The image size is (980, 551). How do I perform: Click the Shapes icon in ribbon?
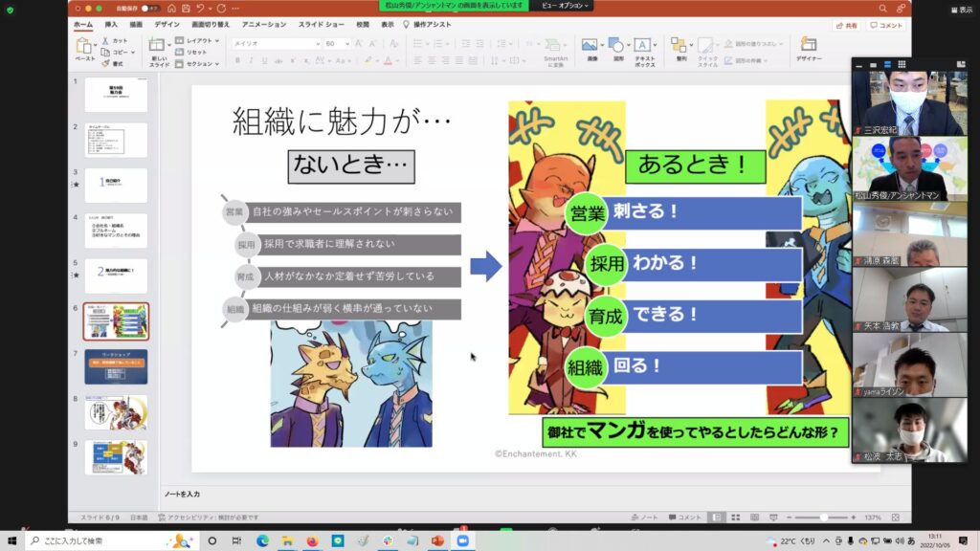615,45
